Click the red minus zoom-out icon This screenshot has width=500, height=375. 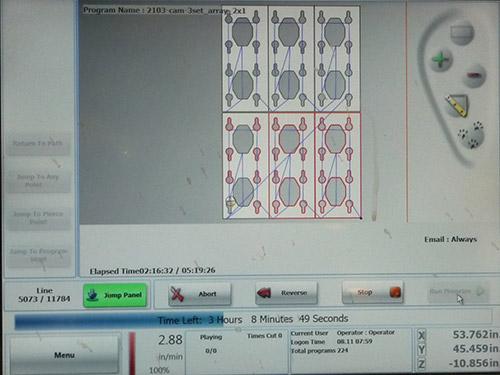474,75
